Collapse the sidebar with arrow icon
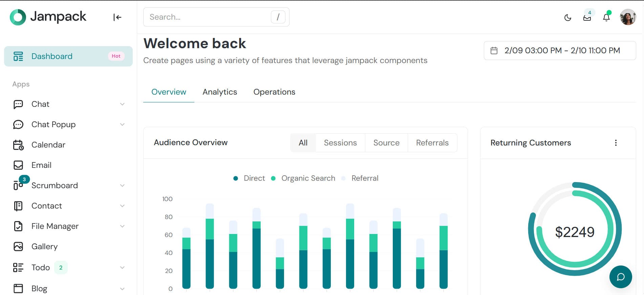The image size is (644, 295). 117,17
